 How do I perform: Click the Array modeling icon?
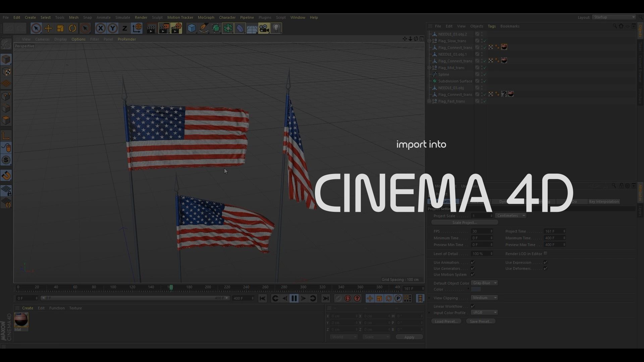click(228, 28)
